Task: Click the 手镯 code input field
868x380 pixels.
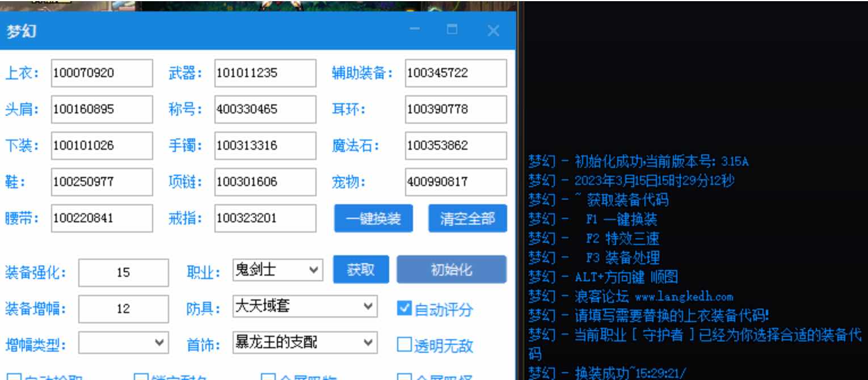Action: 265,146
